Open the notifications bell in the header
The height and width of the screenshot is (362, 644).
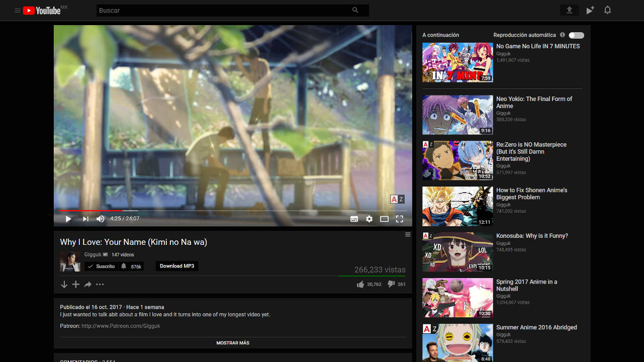point(608,10)
